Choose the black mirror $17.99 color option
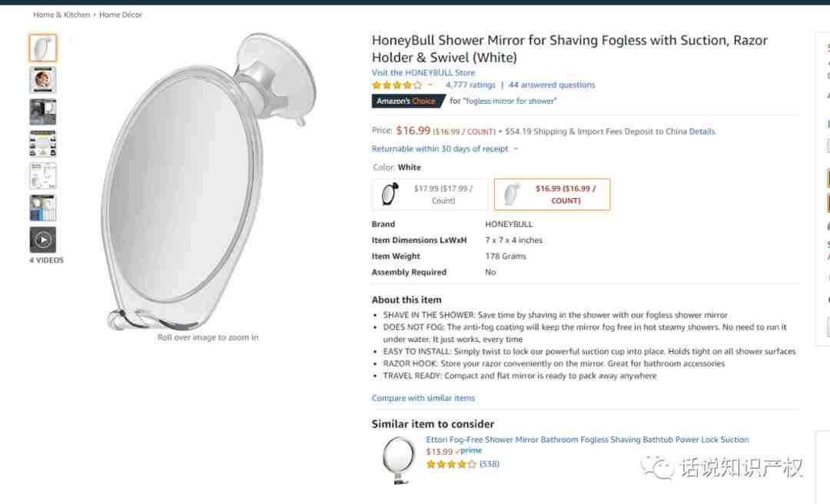Image resolution: width=830 pixels, height=504 pixels. [x=430, y=194]
